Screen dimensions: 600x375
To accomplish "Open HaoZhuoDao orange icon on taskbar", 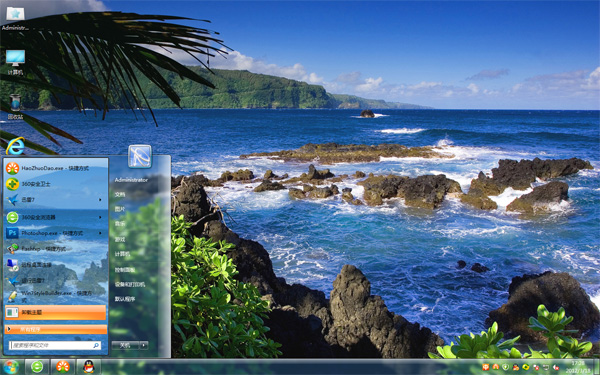I will tap(63, 367).
